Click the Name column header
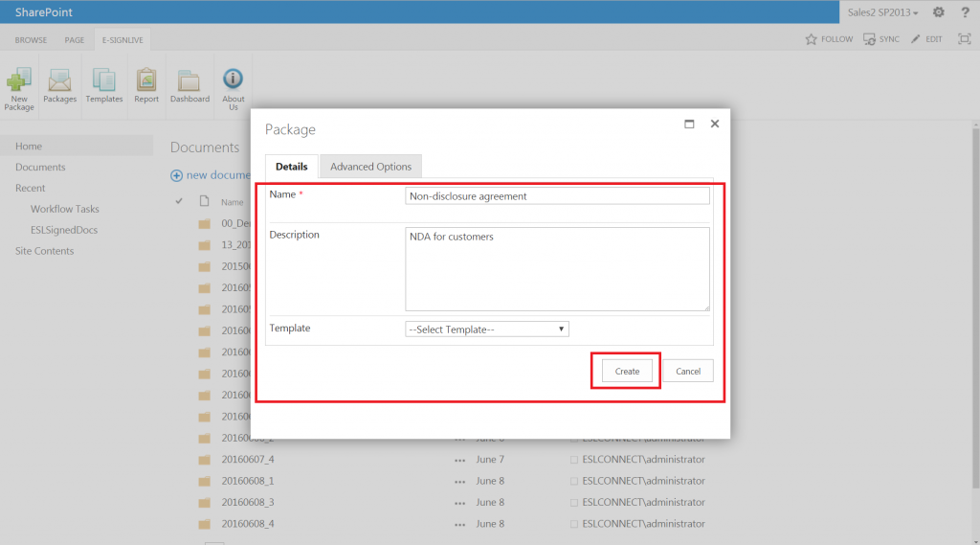Image resolution: width=980 pixels, height=545 pixels. (232, 202)
